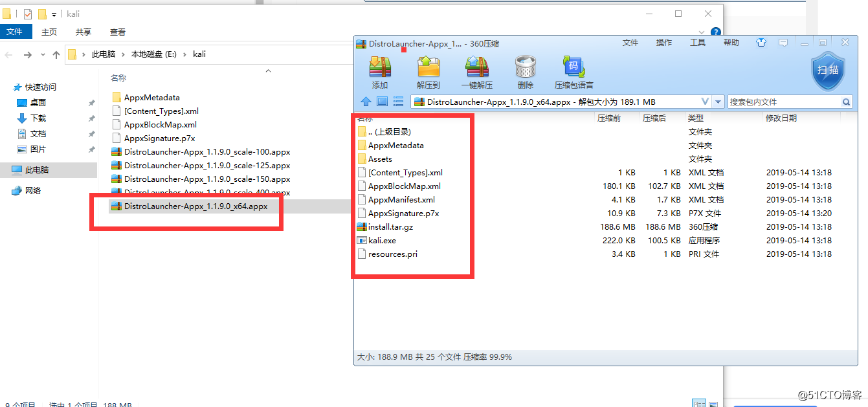The height and width of the screenshot is (407, 868).
Task: Expand the File Explorer ribbon chevron
Action: 702,32
